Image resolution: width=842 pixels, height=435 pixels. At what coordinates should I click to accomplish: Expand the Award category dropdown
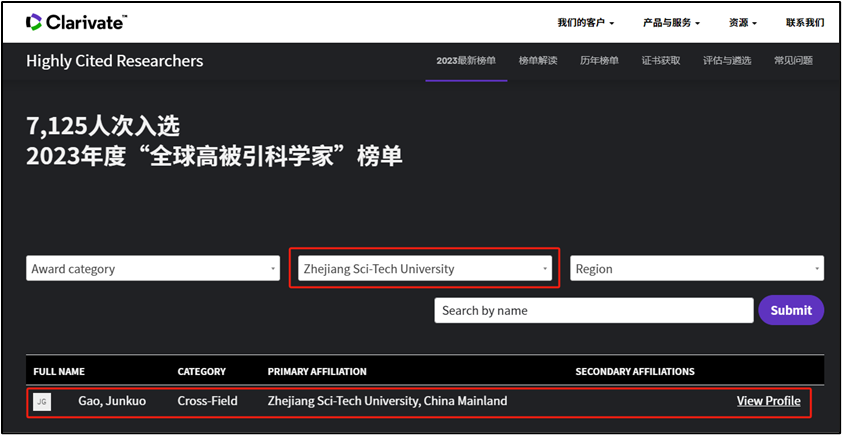pos(152,269)
